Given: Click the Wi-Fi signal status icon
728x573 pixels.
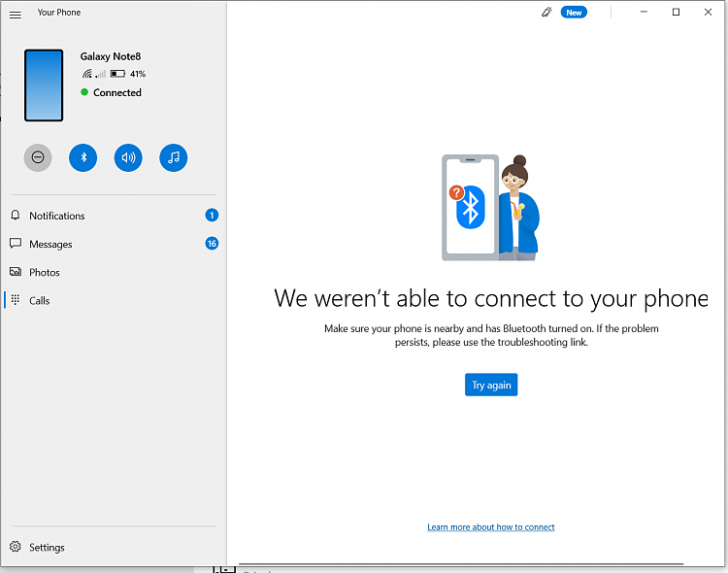Looking at the screenshot, I should coord(87,74).
